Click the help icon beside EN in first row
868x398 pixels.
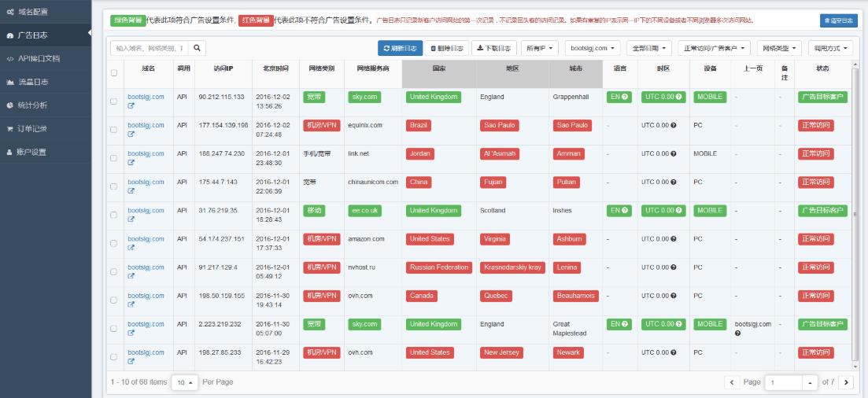point(625,98)
